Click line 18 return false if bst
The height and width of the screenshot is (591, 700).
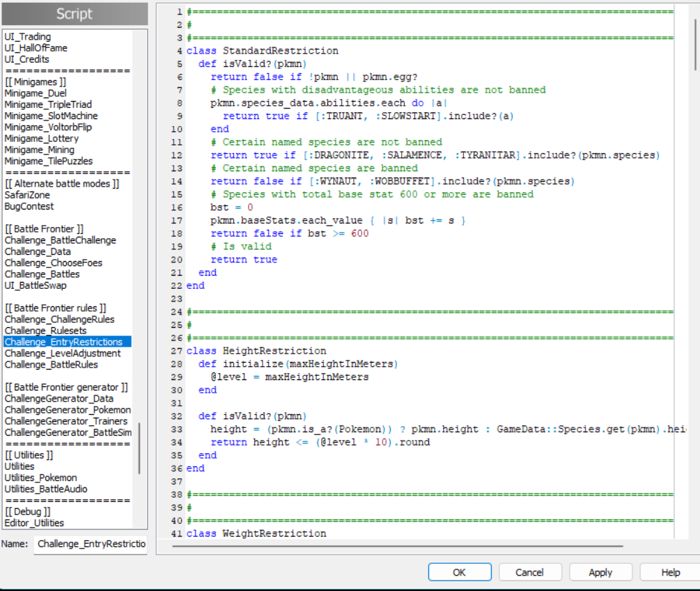coord(289,233)
